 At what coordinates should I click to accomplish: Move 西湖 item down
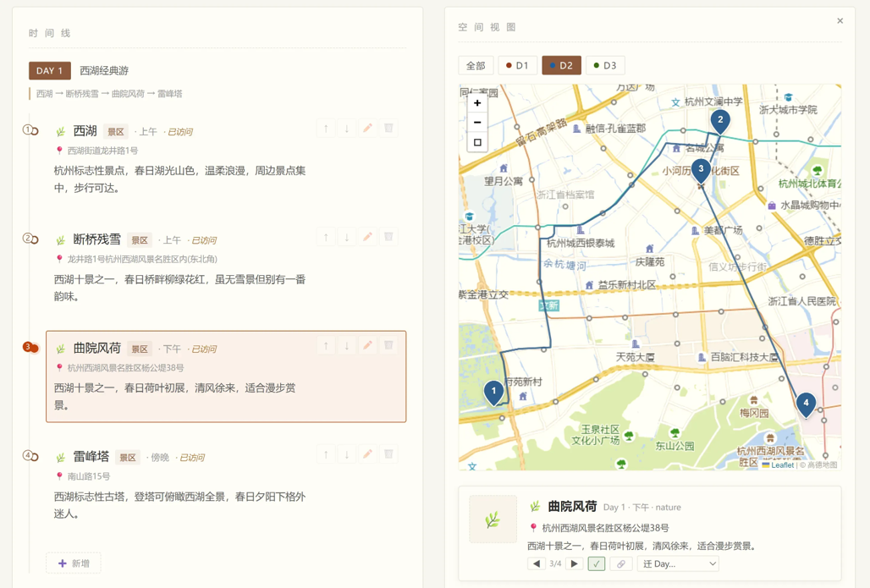click(x=347, y=129)
